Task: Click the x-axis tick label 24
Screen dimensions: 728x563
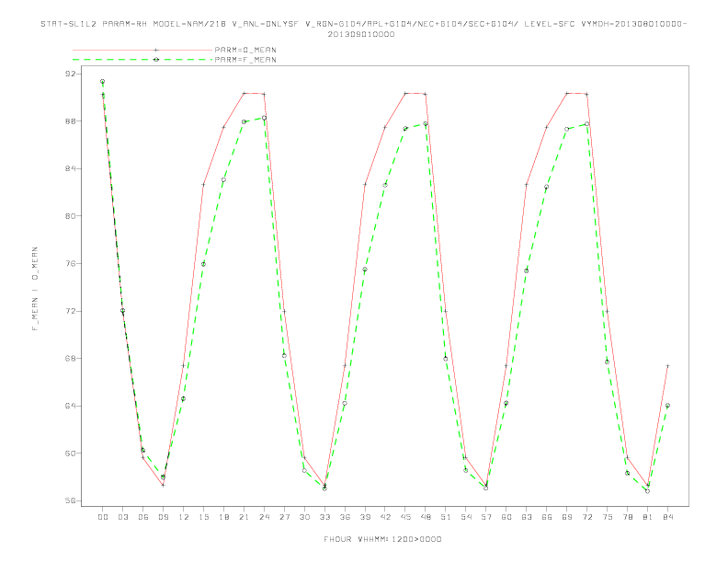Action: pos(264,517)
